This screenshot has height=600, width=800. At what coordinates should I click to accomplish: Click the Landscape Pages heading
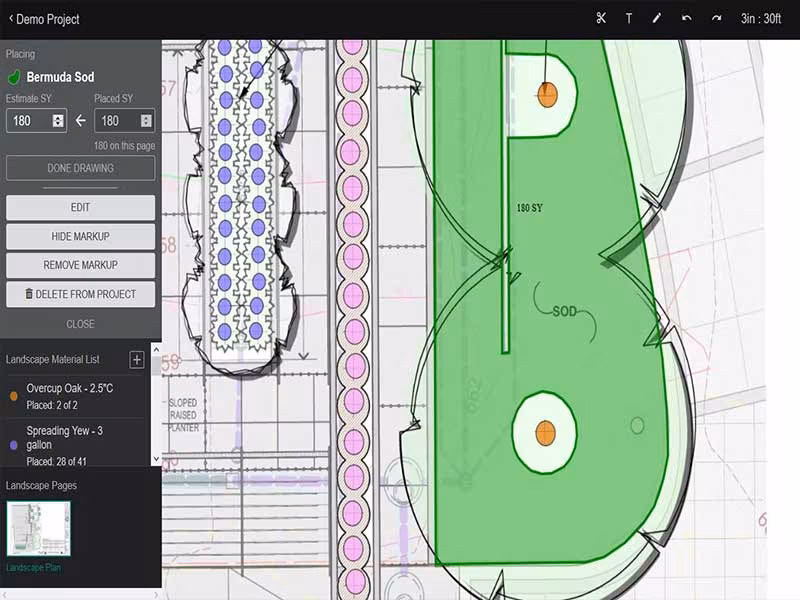point(41,485)
